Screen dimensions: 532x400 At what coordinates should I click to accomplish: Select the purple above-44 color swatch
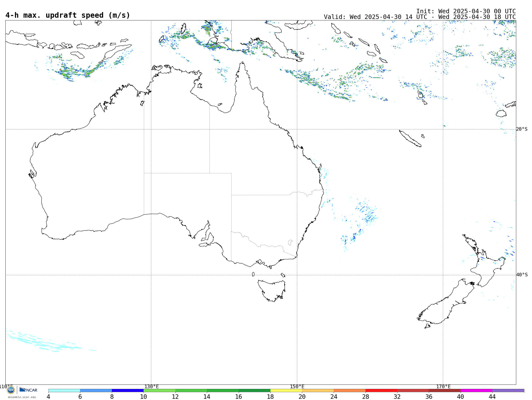tap(508, 391)
